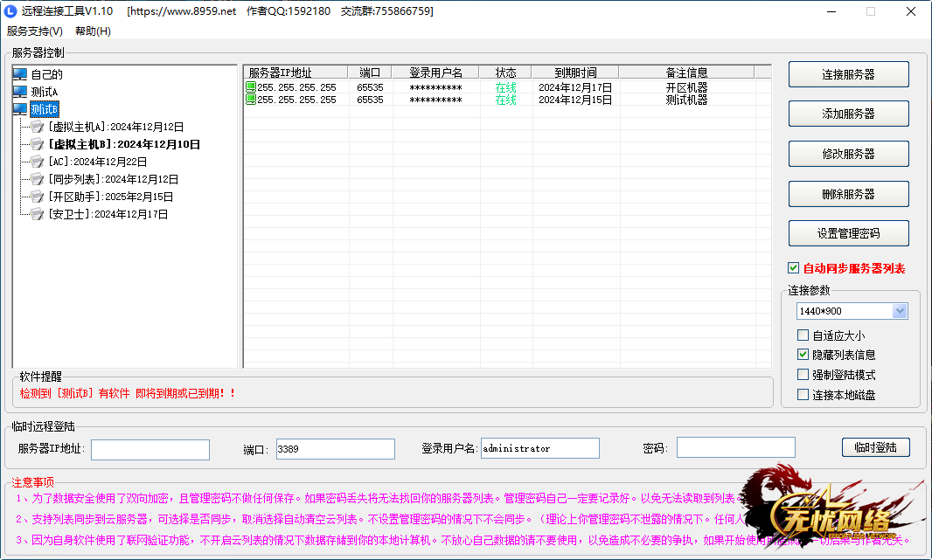Click the computer icon beside 自己的
The width and height of the screenshot is (932, 560).
20,74
